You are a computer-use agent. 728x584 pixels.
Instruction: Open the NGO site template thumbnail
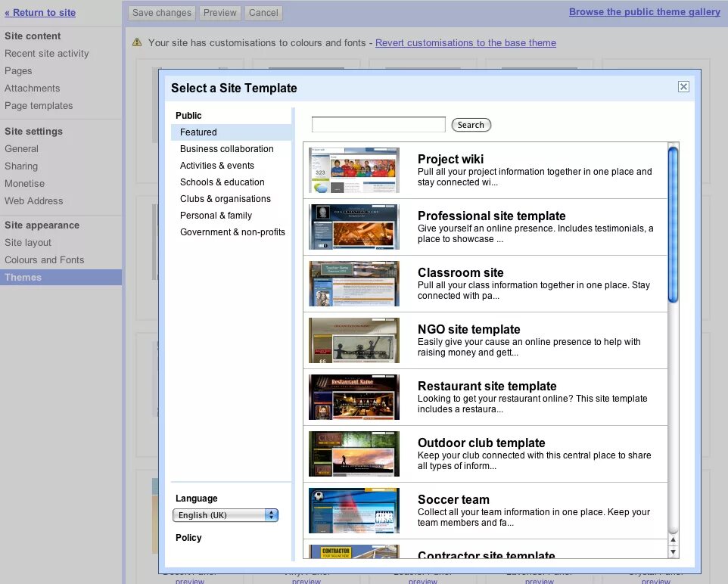click(x=353, y=340)
